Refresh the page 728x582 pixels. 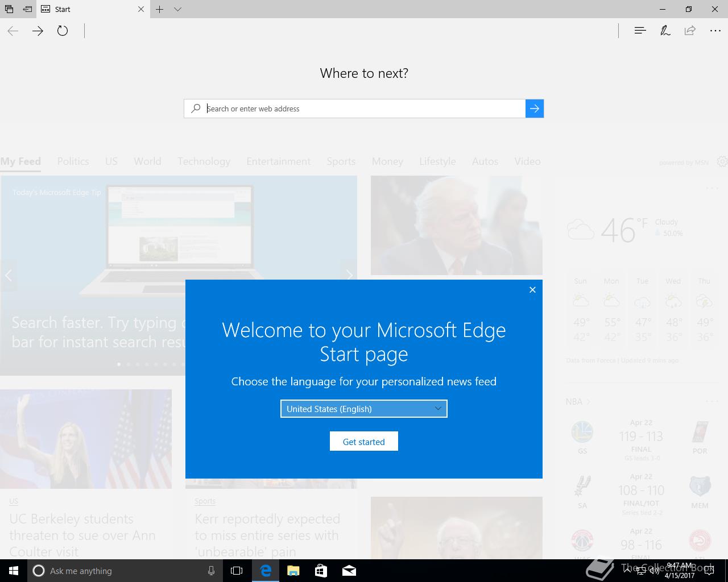[63, 31]
